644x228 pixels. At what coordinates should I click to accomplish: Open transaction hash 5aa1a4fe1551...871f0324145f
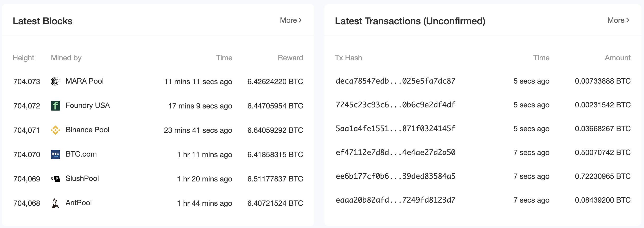click(x=395, y=129)
